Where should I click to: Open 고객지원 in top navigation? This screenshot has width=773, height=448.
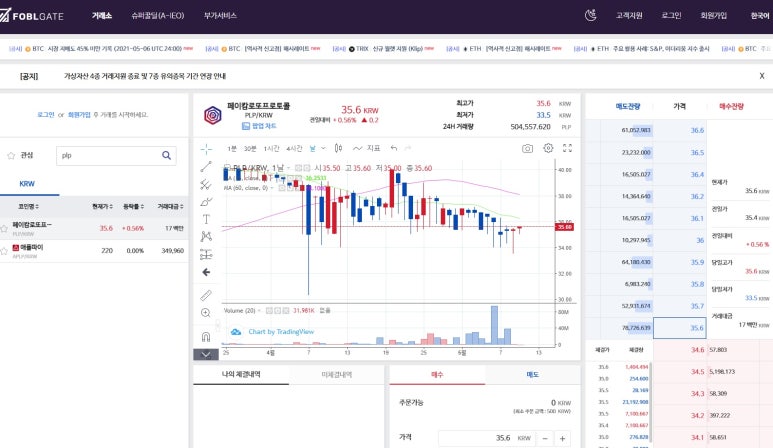(x=629, y=16)
